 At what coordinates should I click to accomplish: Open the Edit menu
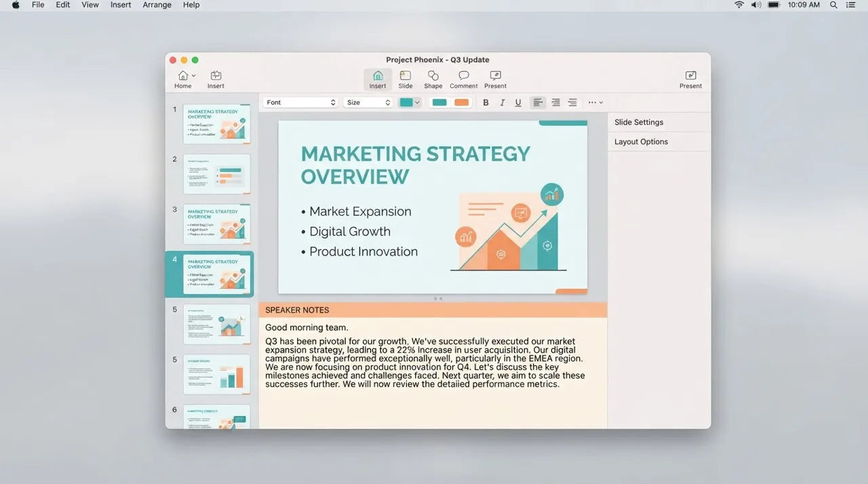point(63,5)
